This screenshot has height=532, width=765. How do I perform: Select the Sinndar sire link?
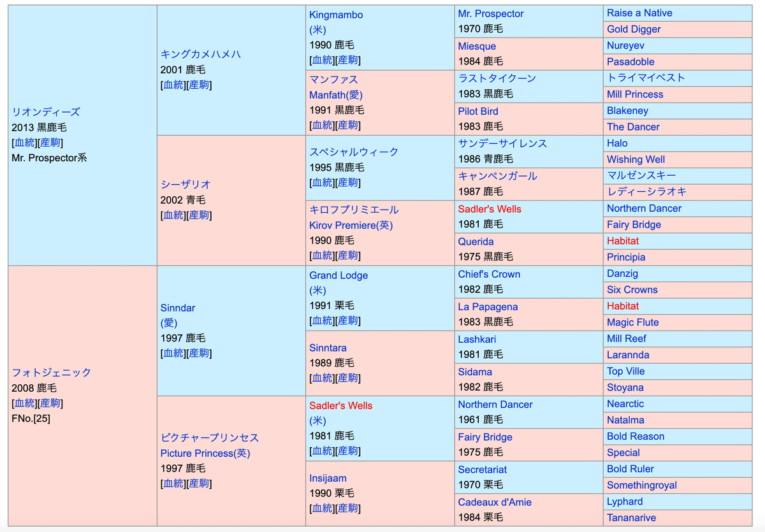coord(177,308)
